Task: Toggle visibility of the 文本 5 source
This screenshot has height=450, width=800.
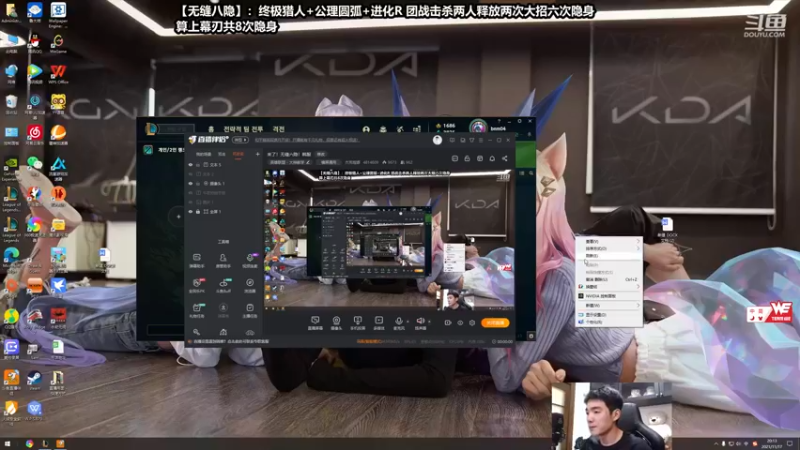Action: [x=191, y=165]
